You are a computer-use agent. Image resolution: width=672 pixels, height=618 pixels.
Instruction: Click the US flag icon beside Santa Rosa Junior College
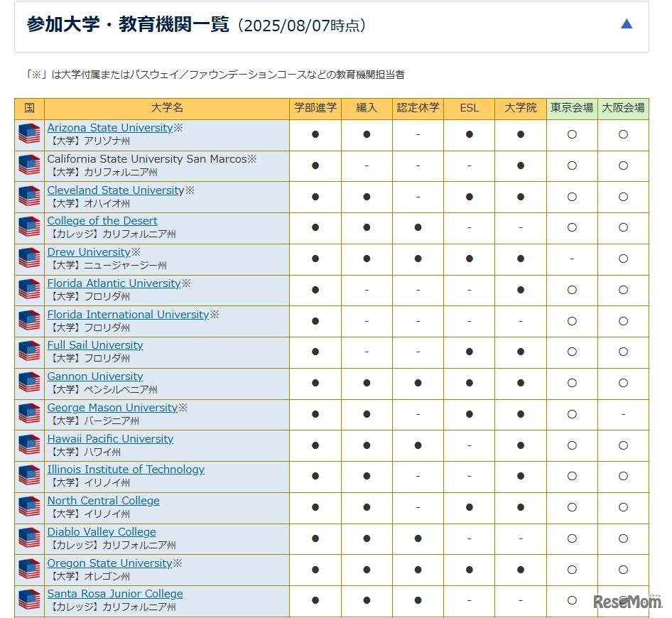[29, 600]
